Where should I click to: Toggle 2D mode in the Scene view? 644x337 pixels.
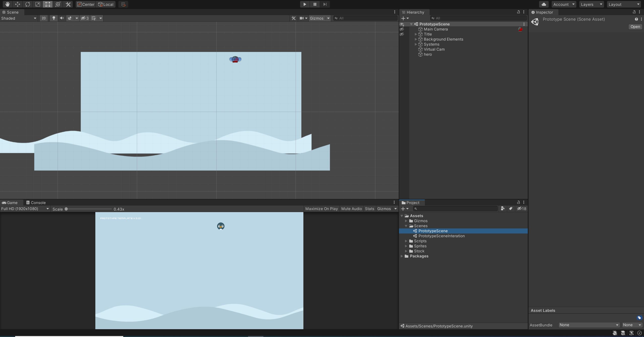(x=44, y=18)
